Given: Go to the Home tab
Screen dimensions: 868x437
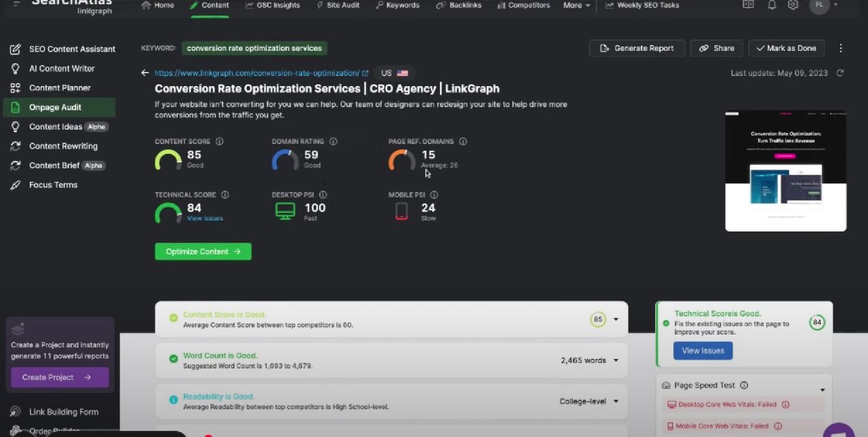Looking at the screenshot, I should 158,5.
